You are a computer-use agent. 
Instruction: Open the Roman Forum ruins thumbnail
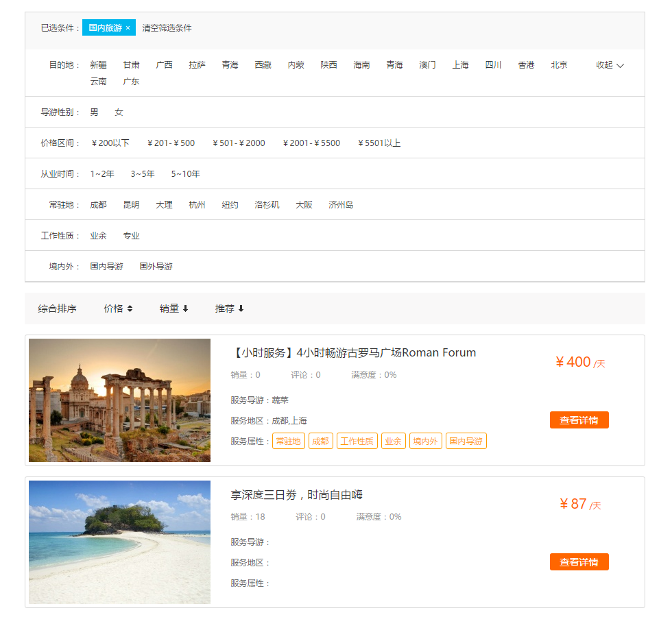click(119, 400)
